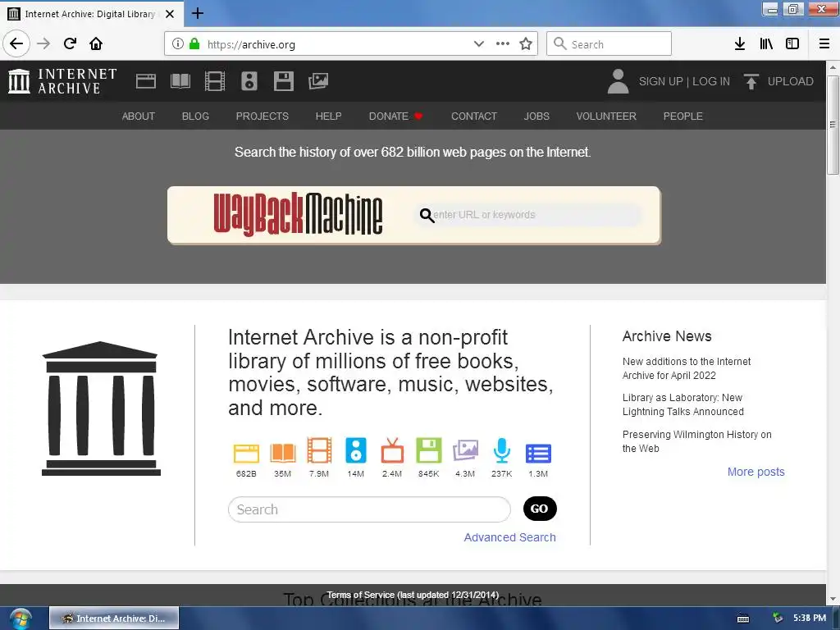Select Internet Archive taskbar window button
This screenshot has height=630, width=840.
click(114, 619)
